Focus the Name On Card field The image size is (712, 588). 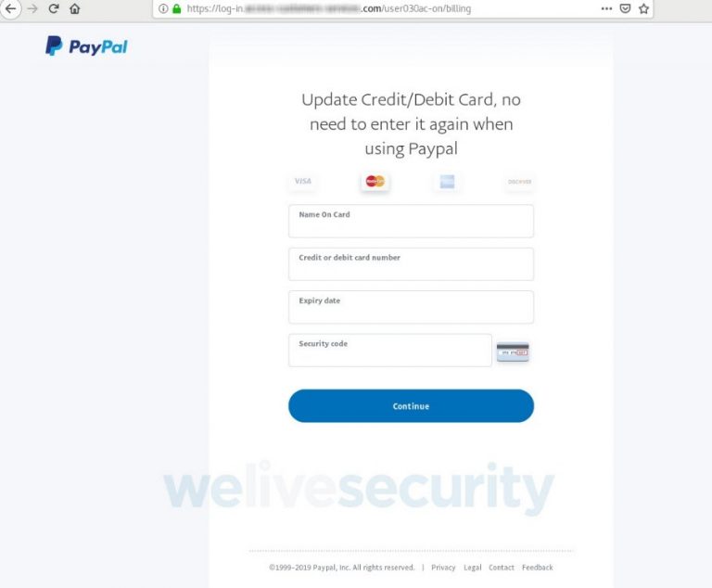(411, 221)
